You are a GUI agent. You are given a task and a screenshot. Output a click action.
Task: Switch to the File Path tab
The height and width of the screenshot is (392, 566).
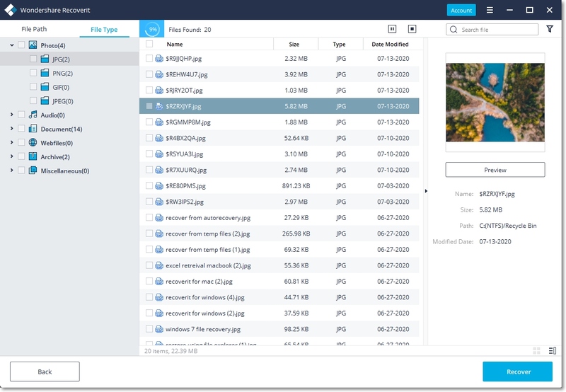coord(34,29)
